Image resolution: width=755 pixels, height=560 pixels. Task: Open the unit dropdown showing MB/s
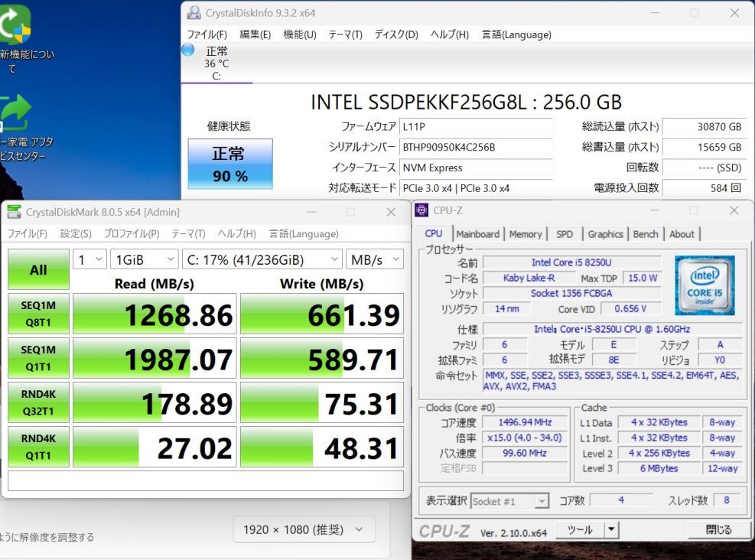point(375,259)
